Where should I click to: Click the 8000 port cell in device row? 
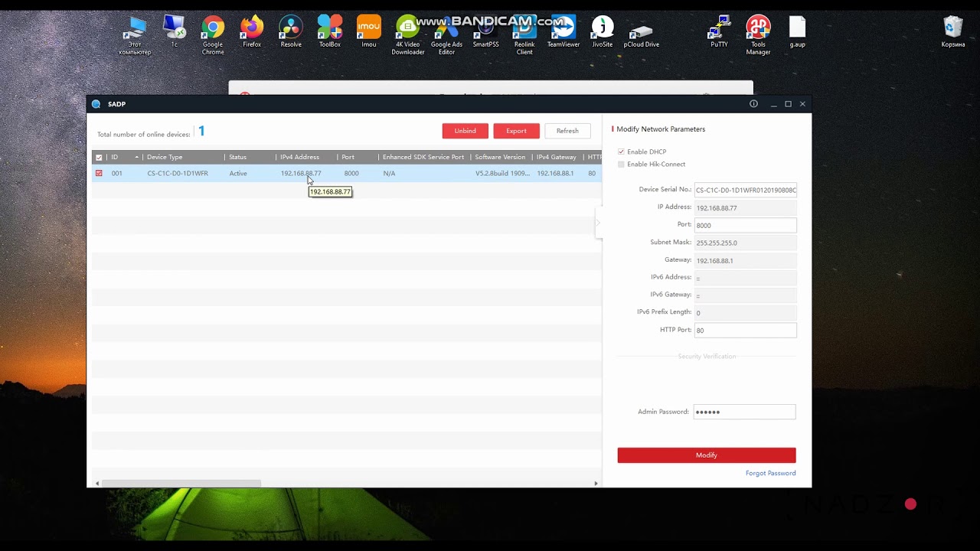(351, 174)
